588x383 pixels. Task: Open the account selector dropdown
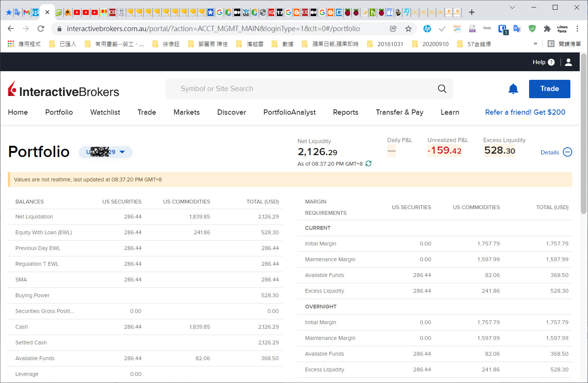click(105, 152)
